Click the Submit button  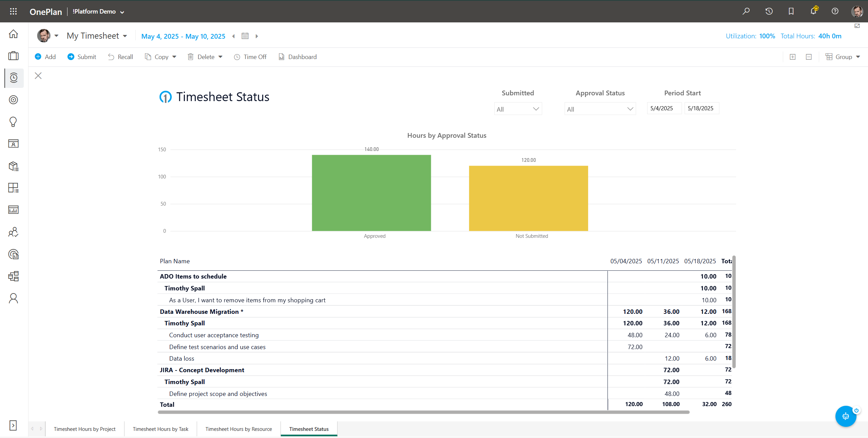coord(81,57)
